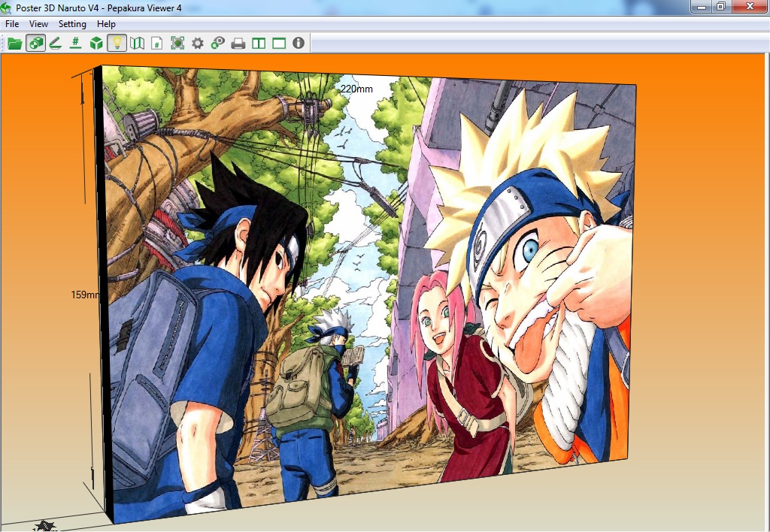Click the fit-to-view zoom icon
The height and width of the screenshot is (532, 770).
pos(177,43)
